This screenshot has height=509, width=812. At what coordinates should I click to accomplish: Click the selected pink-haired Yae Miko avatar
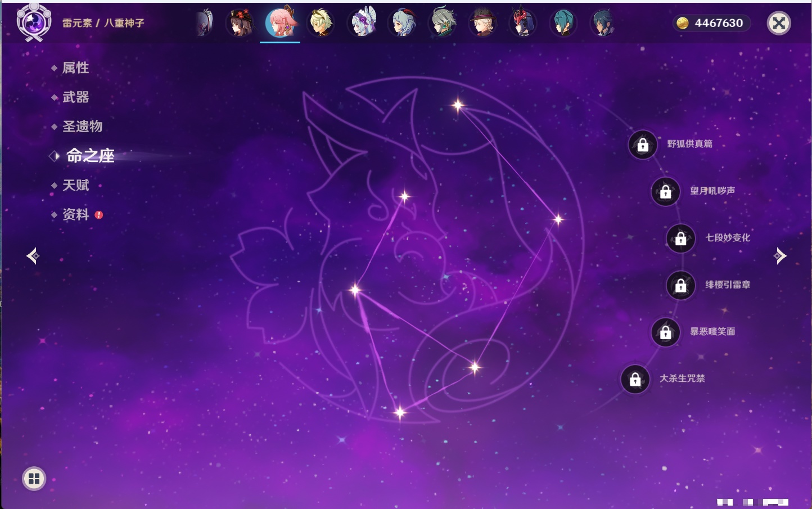click(280, 23)
